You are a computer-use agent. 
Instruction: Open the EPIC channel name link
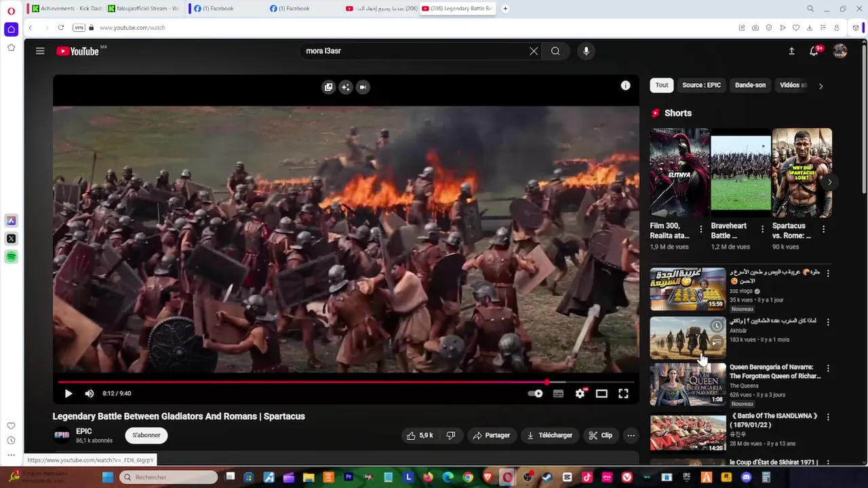(x=84, y=431)
